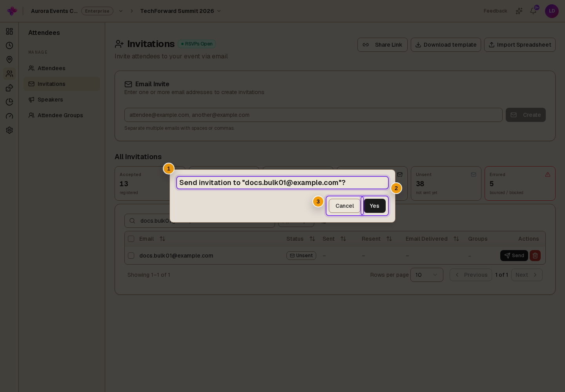This screenshot has width=565, height=392.
Task: Cancel the send invitation dialog
Action: pyautogui.click(x=344, y=206)
